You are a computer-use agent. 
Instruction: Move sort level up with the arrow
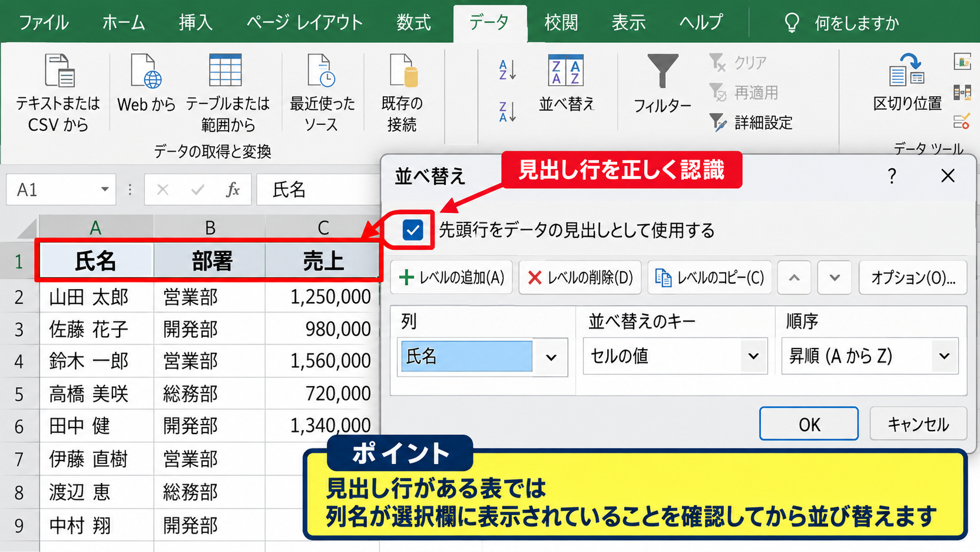(794, 277)
